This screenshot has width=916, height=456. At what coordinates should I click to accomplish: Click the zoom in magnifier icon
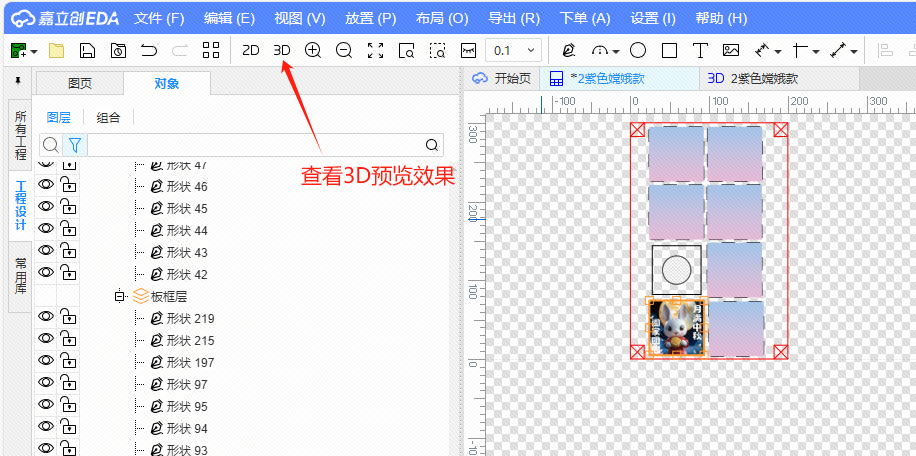pos(313,50)
